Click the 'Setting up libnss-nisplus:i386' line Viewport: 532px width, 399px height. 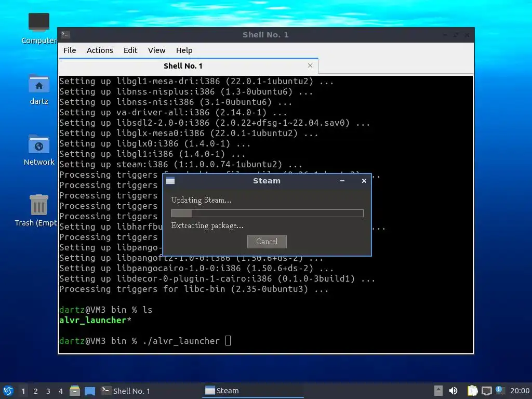tap(186, 91)
